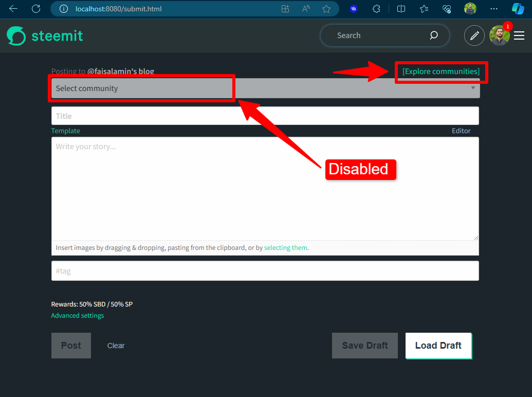Open Browser essentials heart icon
The image size is (532, 397).
click(447, 9)
